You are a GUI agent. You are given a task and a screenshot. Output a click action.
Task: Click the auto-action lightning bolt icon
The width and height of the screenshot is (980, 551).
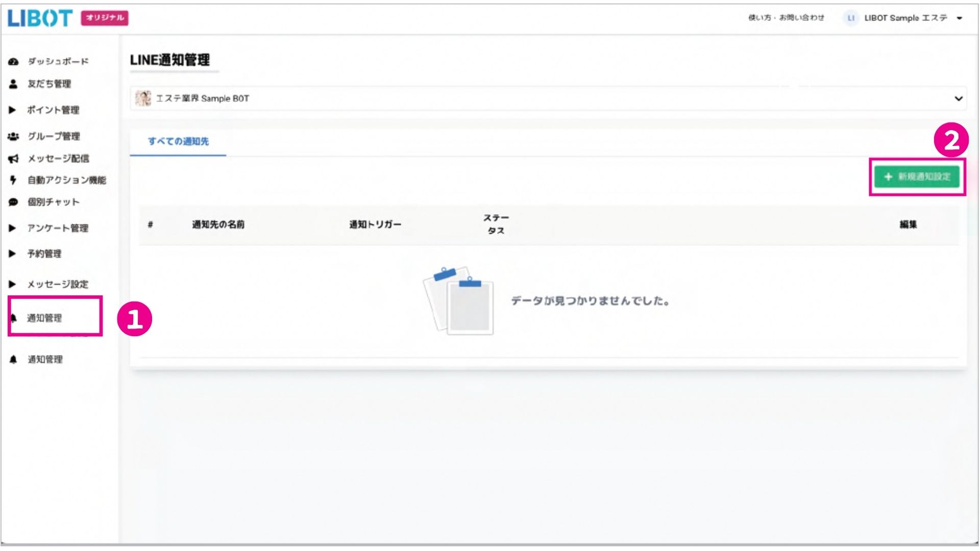pyautogui.click(x=13, y=180)
